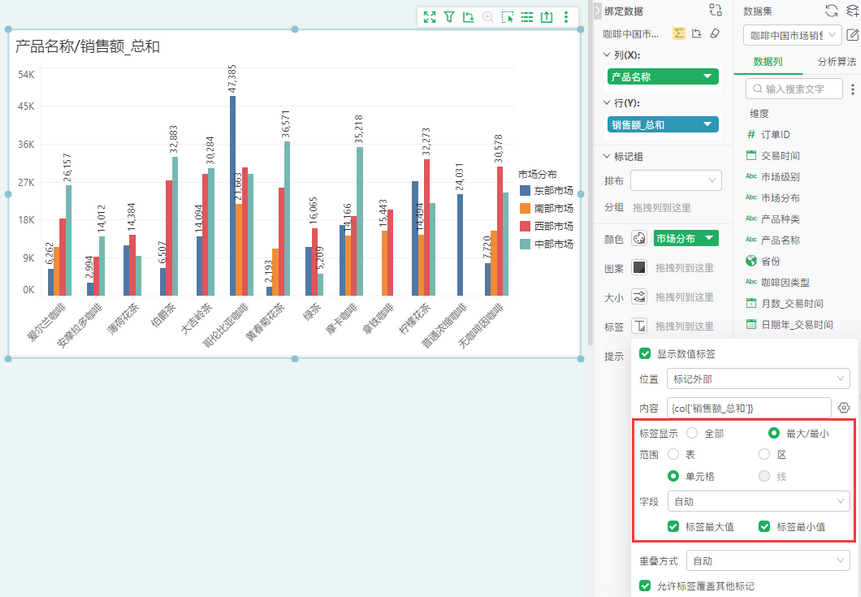Screen dimensions: 861x597
Task: Open the 字段 自动 dropdown
Action: click(x=758, y=501)
